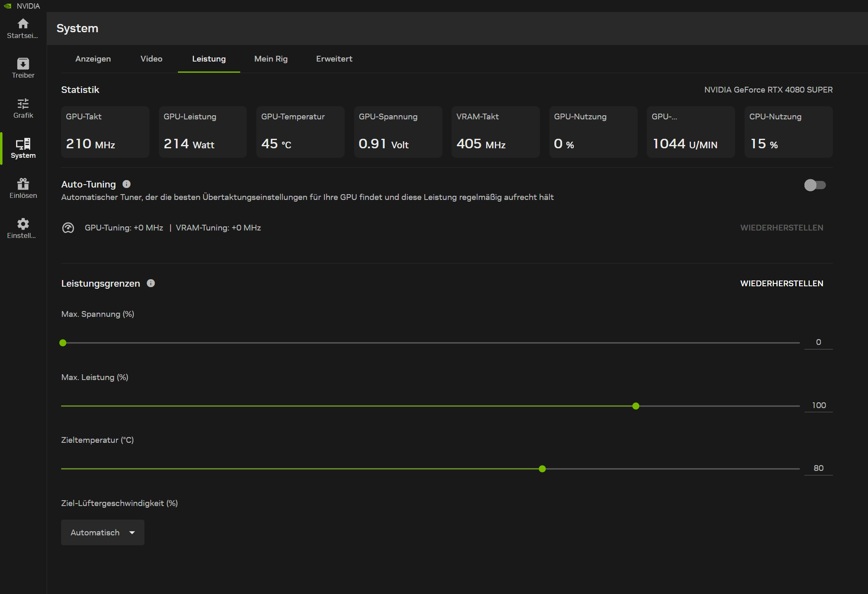The height and width of the screenshot is (594, 868).
Task: Click the Zieltemperatur slider handle
Action: (542, 469)
